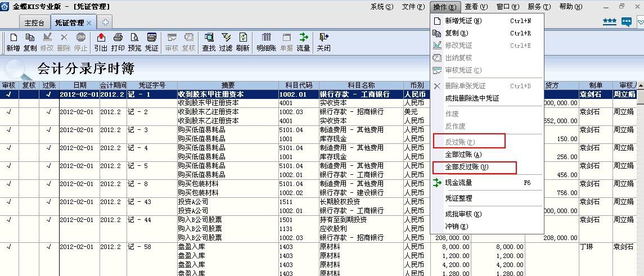Open the 系统(S) menu

click(x=381, y=7)
